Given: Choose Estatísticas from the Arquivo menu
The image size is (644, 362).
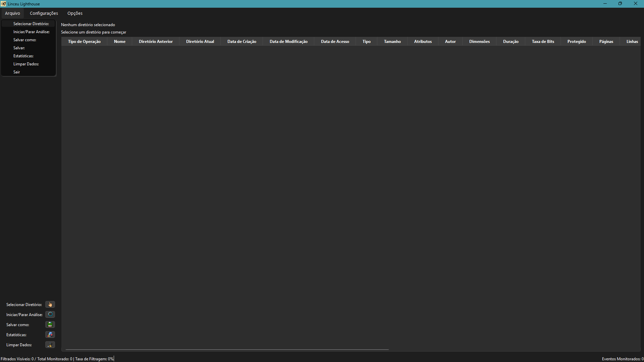Looking at the screenshot, I should (23, 56).
